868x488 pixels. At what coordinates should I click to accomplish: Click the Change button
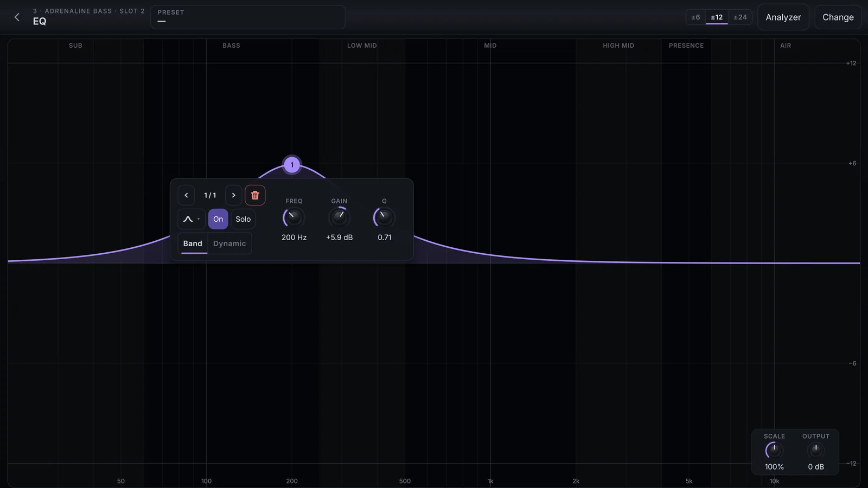(838, 17)
